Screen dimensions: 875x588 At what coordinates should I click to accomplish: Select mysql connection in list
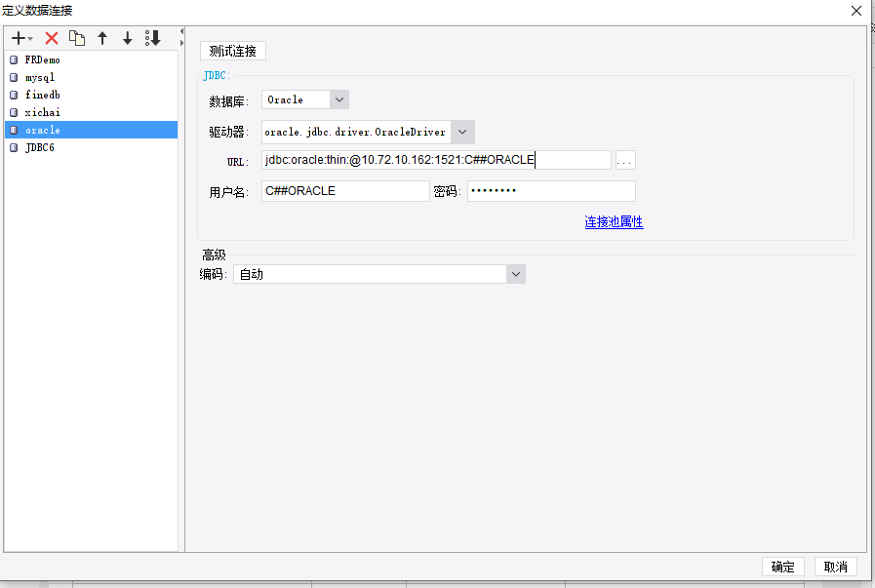92,77
